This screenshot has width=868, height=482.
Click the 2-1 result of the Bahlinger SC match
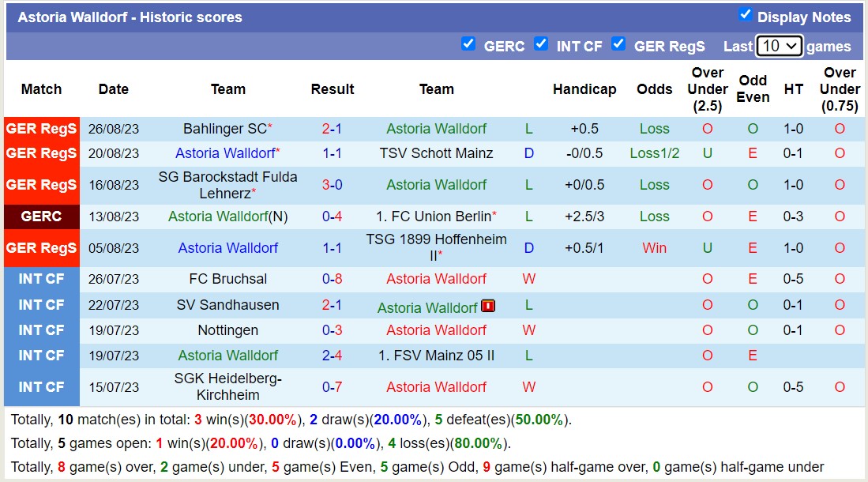click(333, 126)
